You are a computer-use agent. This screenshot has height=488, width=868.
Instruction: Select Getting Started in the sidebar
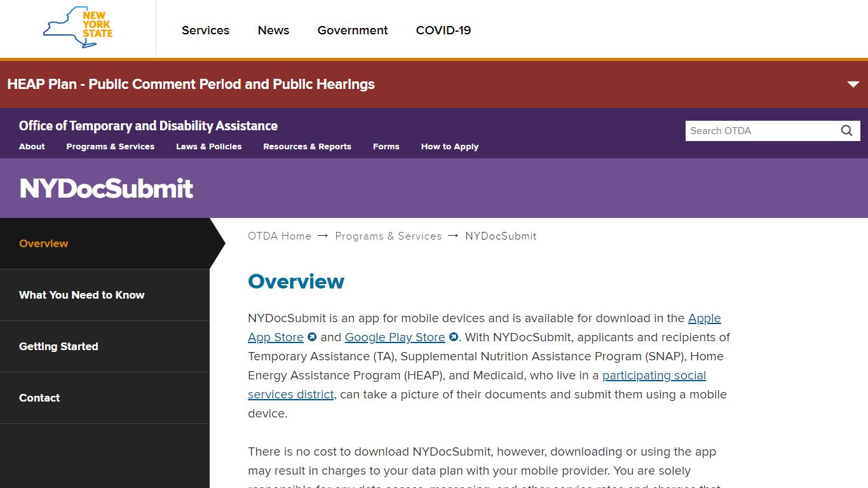point(105,346)
